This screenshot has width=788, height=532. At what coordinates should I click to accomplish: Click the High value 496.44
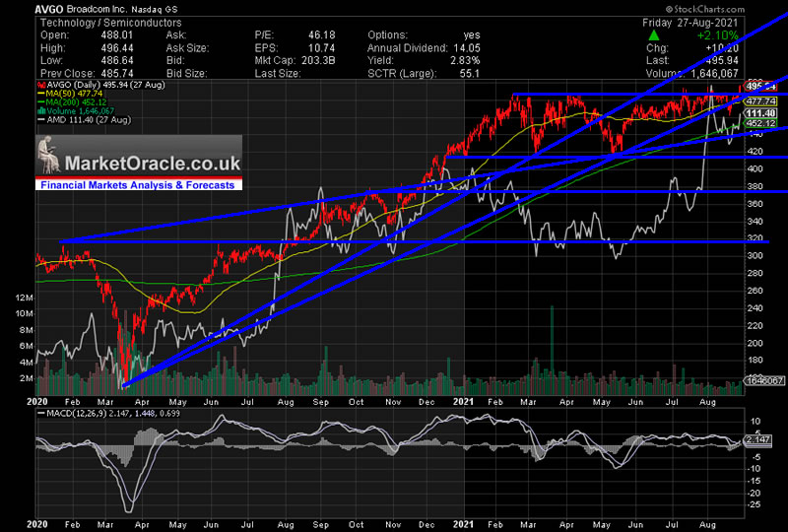pos(116,47)
